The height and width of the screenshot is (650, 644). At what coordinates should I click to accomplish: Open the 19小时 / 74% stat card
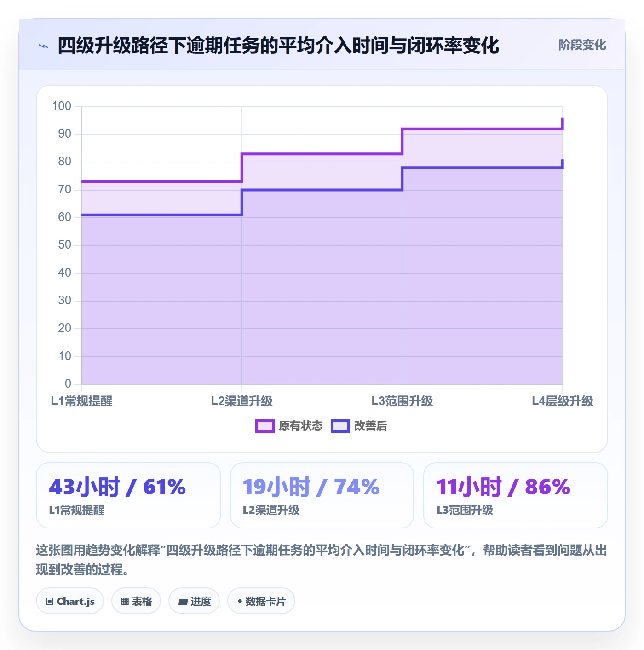point(322,495)
